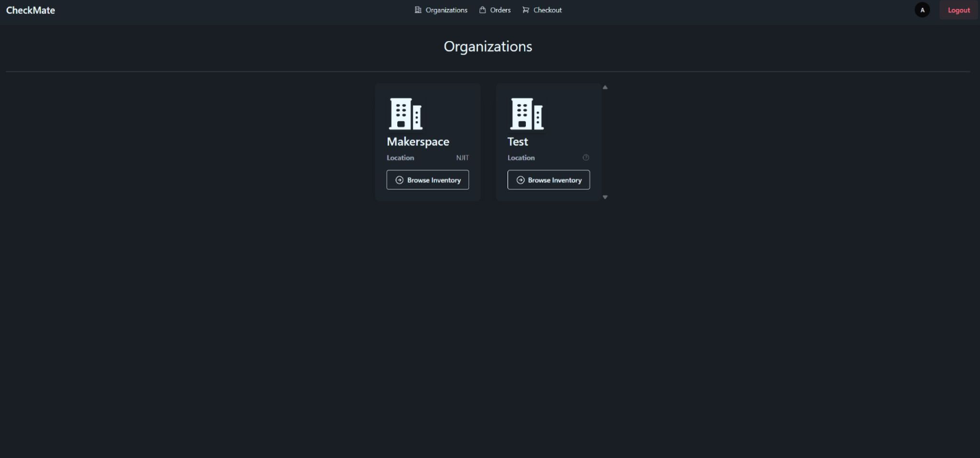The image size is (980, 458).
Task: Browse Inventory for Makerspace
Action: coord(428,180)
